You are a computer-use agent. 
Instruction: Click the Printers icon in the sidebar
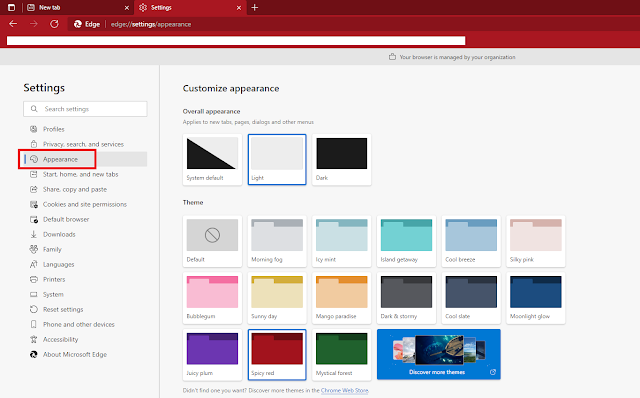[34, 279]
